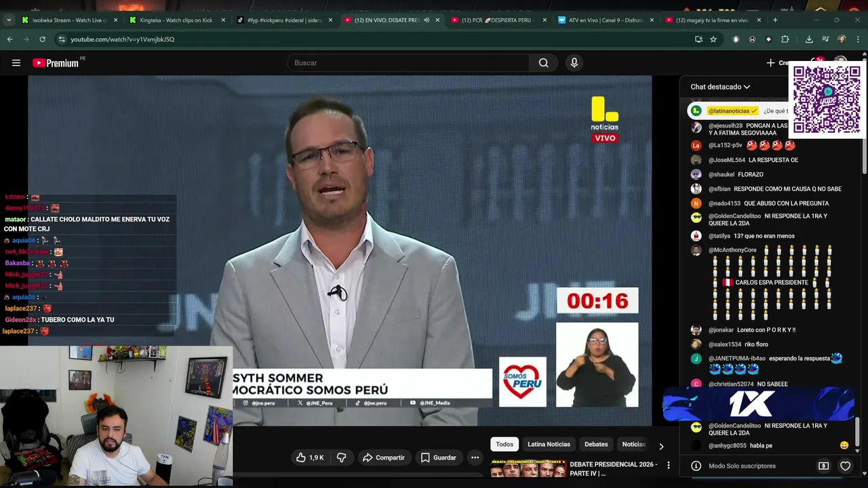This screenshot has height=488, width=868.
Task: Click @nado4153 QUE ABUSO CON LA PREGUNTA
Action: tap(768, 203)
